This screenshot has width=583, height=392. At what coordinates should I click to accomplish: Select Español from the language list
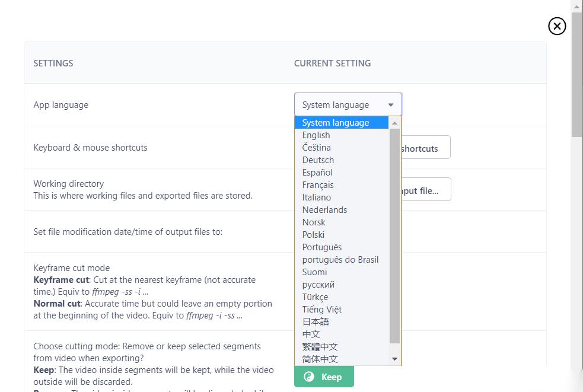pyautogui.click(x=342, y=172)
